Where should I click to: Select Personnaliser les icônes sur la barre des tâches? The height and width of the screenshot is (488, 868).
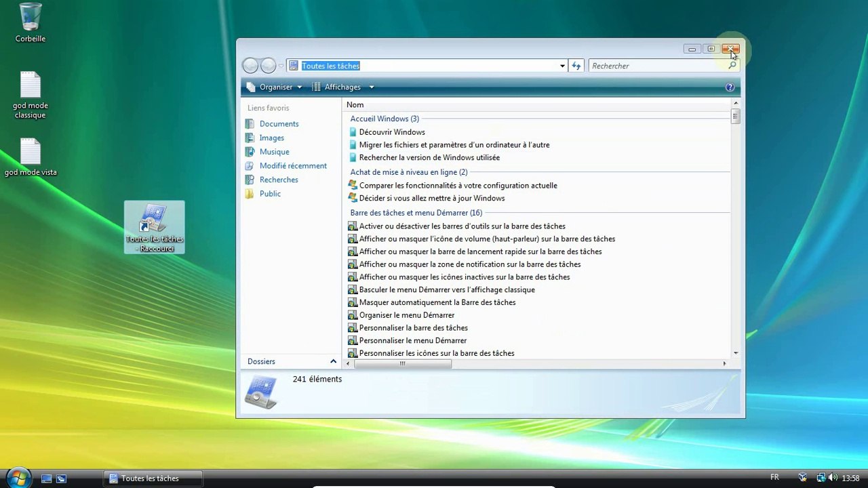[x=437, y=353]
